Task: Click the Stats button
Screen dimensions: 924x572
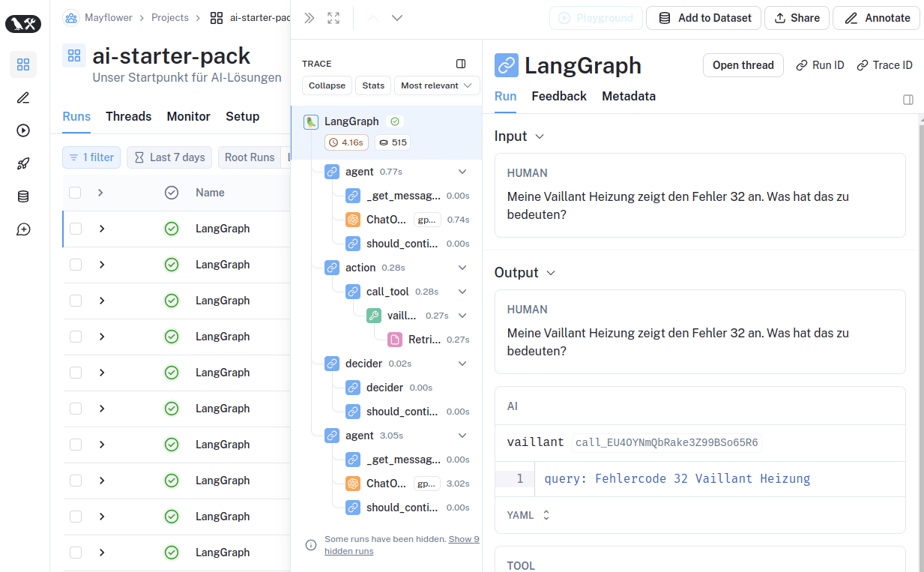Action: 373,85
